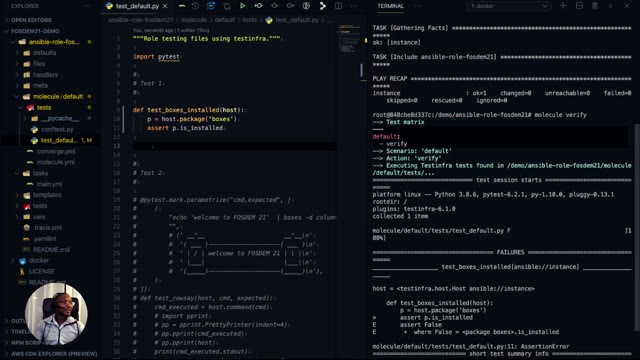640x360 pixels.
Task: Click the LICENSE file icon
Action: point(22,271)
